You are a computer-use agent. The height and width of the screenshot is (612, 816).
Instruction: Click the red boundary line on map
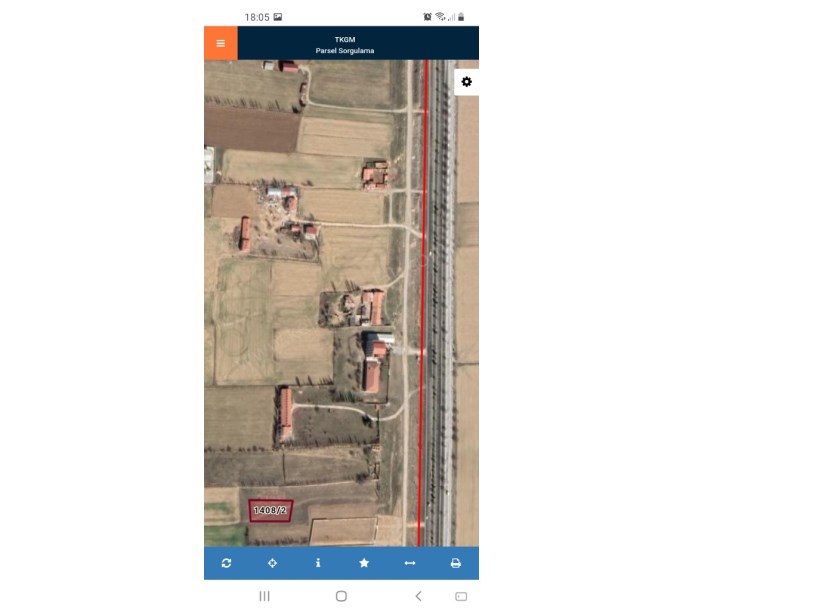coord(423,302)
